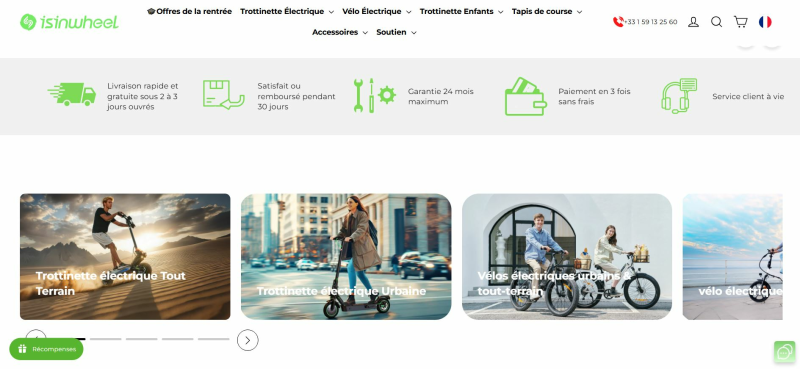Screen dimensions: 800x369
Task: Open the account login icon
Action: pos(693,22)
